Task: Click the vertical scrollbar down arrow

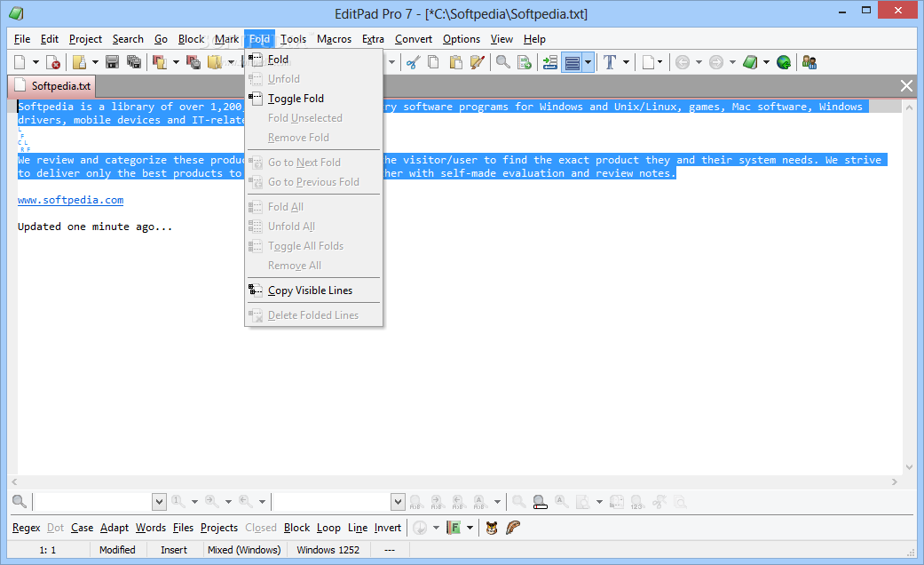Action: (x=909, y=467)
